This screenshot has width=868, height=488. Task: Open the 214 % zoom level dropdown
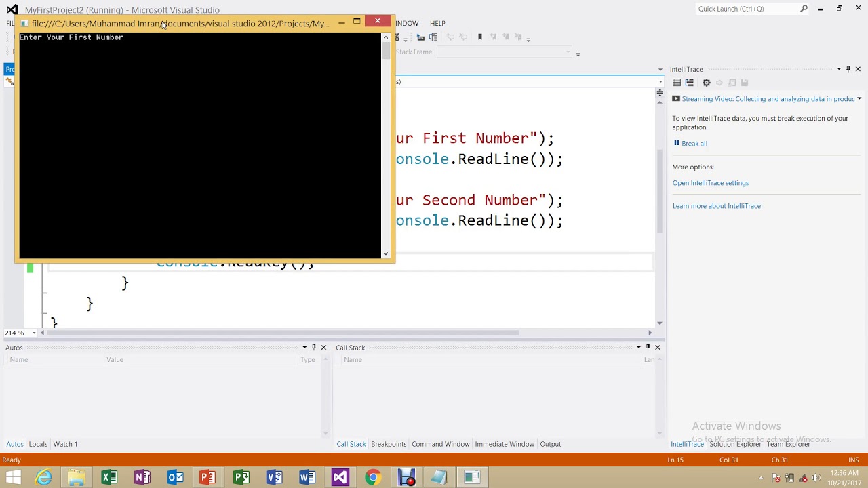click(x=33, y=333)
